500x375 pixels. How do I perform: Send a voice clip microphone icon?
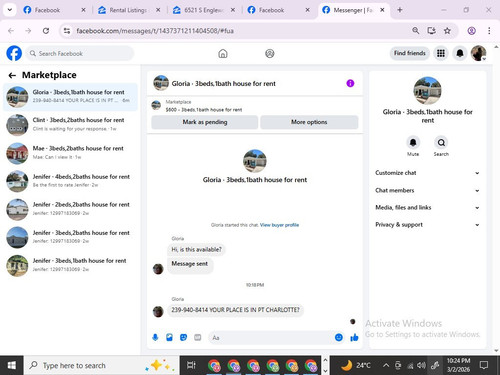[155, 338]
